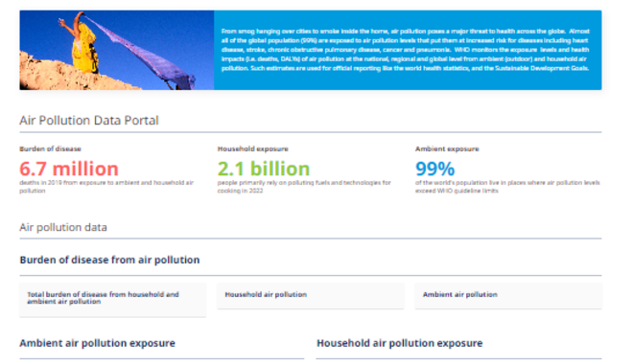Click Burden of disease from air pollution heading
633x364 pixels.
click(x=109, y=260)
